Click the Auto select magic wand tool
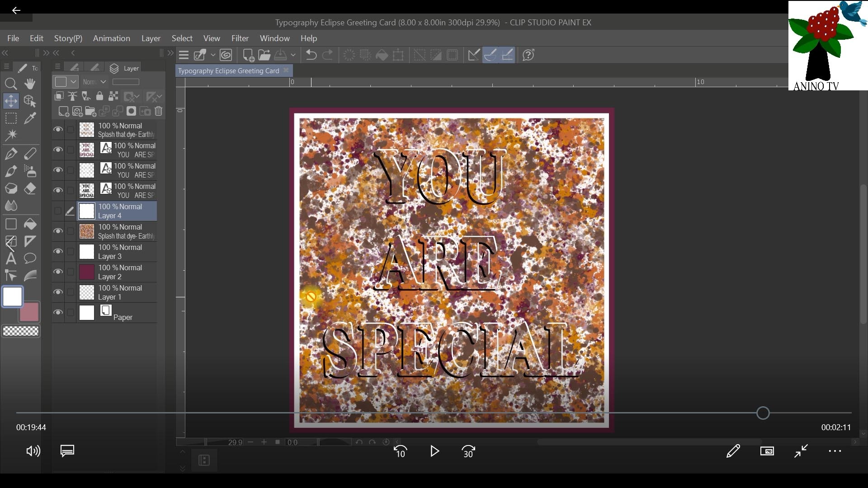868x488 pixels. click(11, 135)
